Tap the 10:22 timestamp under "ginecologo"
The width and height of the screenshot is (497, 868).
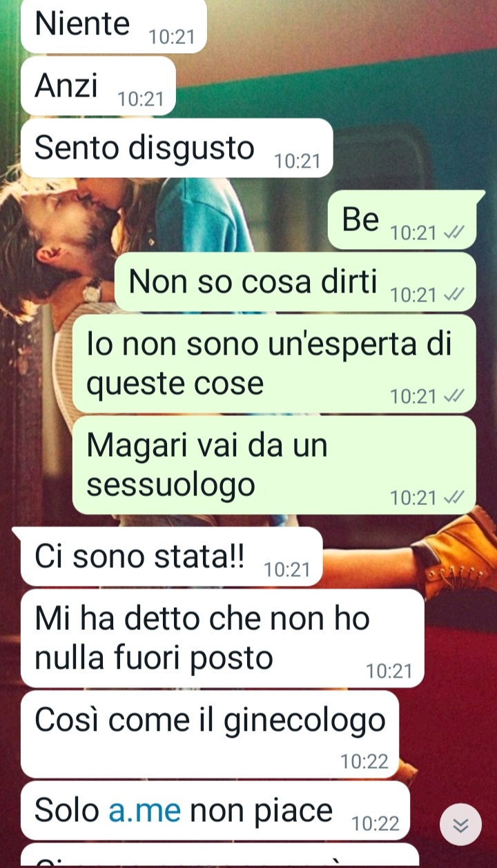coord(364,761)
